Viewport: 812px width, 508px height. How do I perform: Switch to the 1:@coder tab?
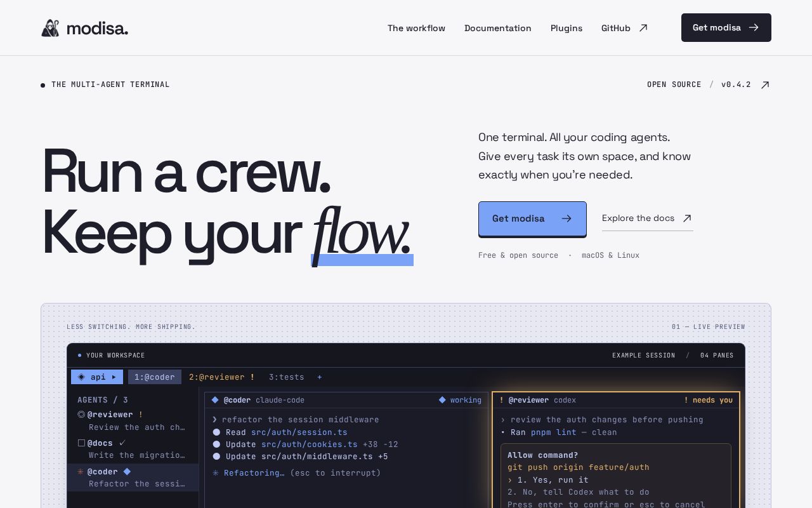click(x=155, y=377)
